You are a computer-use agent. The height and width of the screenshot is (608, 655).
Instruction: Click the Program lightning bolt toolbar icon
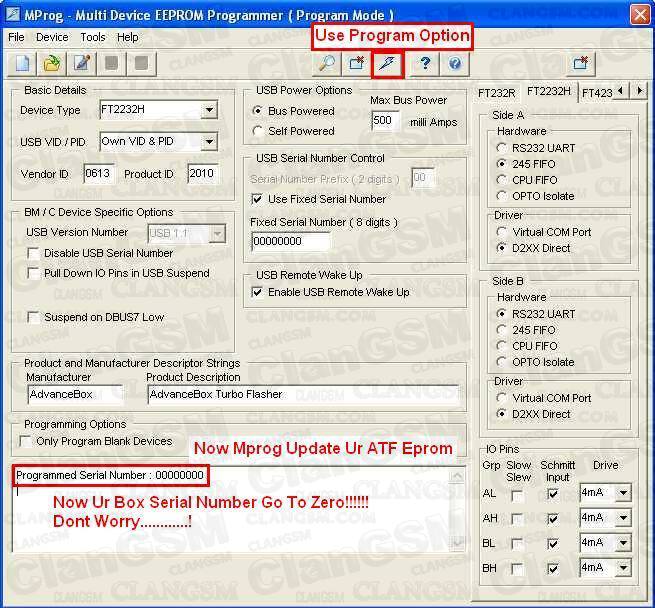tap(387, 64)
